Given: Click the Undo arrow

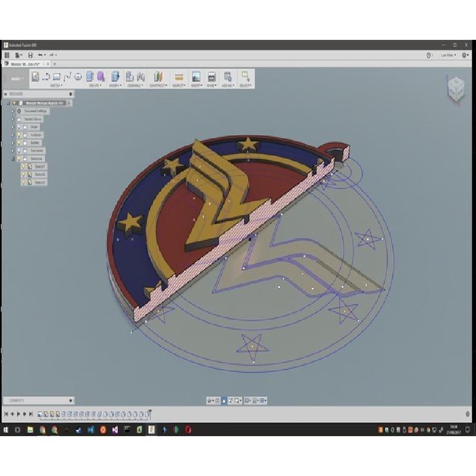Looking at the screenshot, I should click(41, 55).
